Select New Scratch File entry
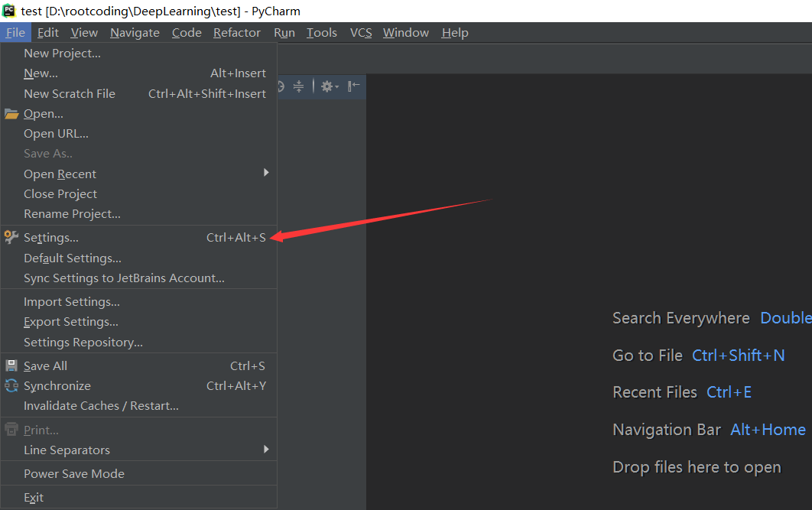Viewport: 812px width, 510px height. (139, 94)
